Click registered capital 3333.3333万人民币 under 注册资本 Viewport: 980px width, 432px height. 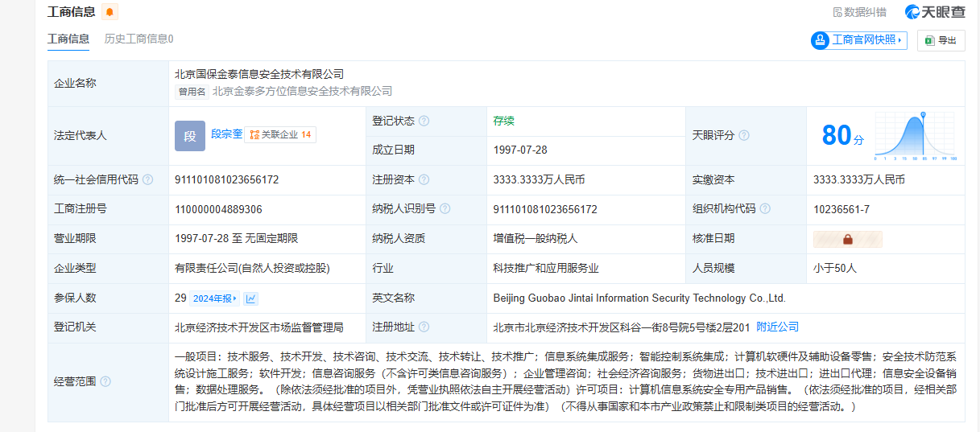point(539,179)
